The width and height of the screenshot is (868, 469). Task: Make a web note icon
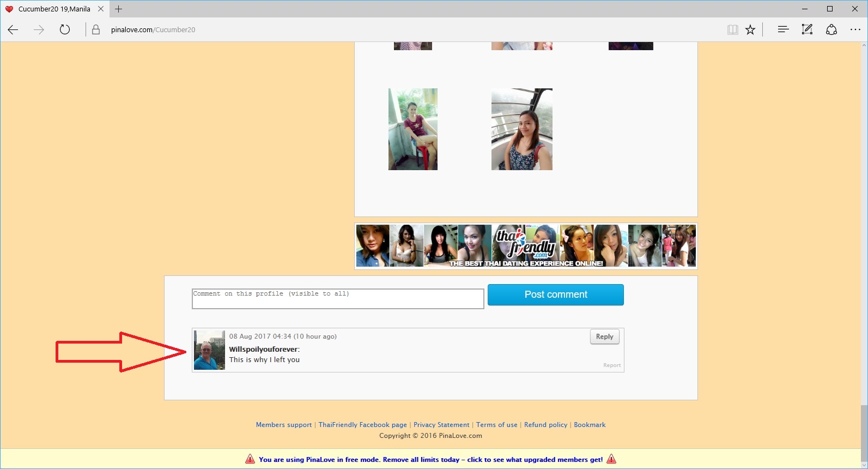click(807, 30)
